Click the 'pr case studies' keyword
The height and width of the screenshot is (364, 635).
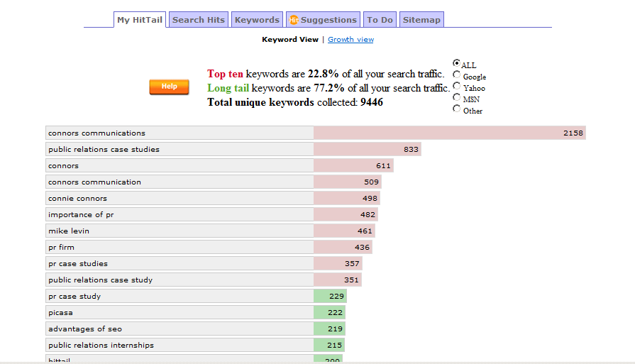click(x=180, y=263)
